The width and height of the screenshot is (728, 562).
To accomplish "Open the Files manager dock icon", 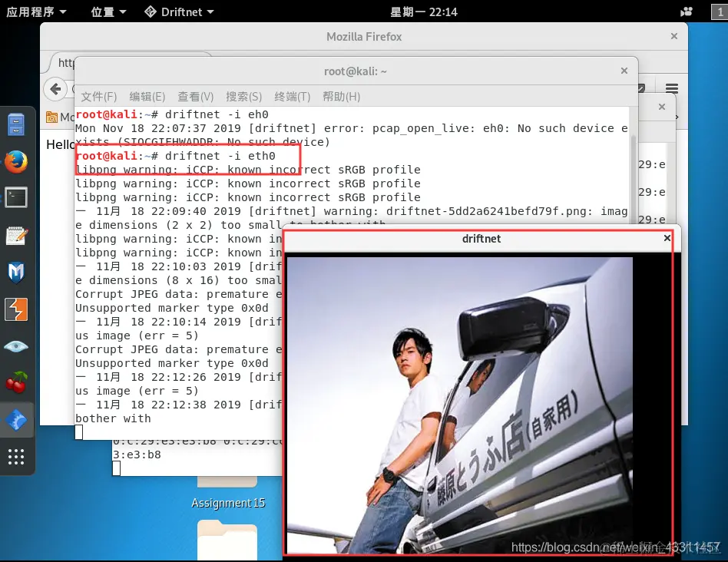I will tap(16, 124).
